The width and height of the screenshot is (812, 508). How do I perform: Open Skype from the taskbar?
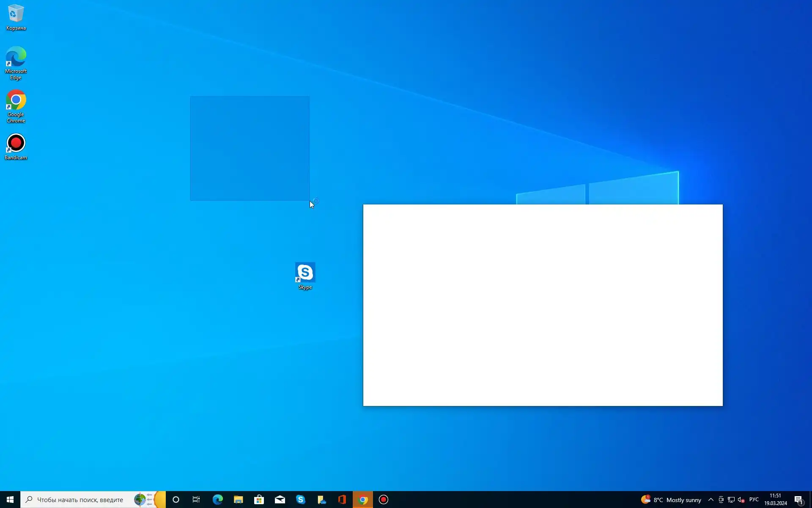[301, 500]
